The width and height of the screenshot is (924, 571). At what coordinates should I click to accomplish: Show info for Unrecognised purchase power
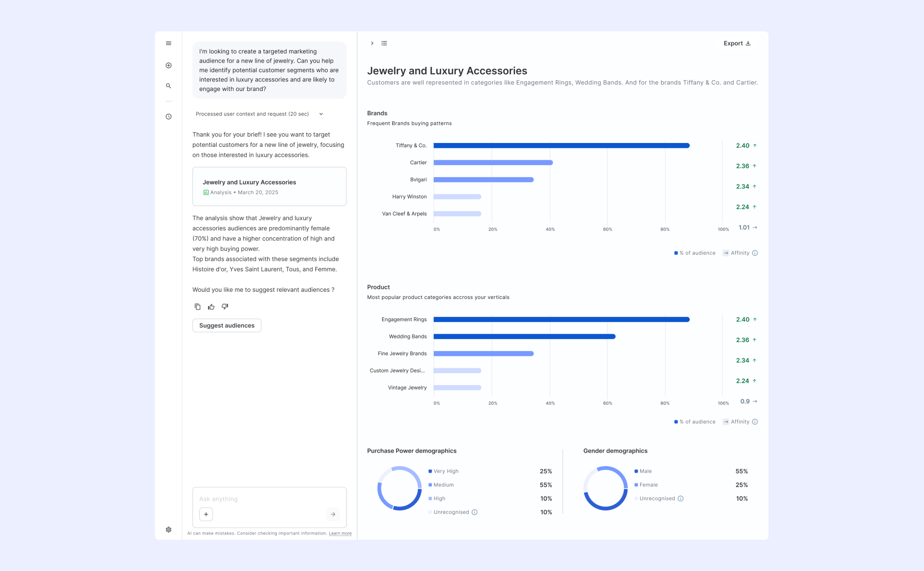click(475, 512)
